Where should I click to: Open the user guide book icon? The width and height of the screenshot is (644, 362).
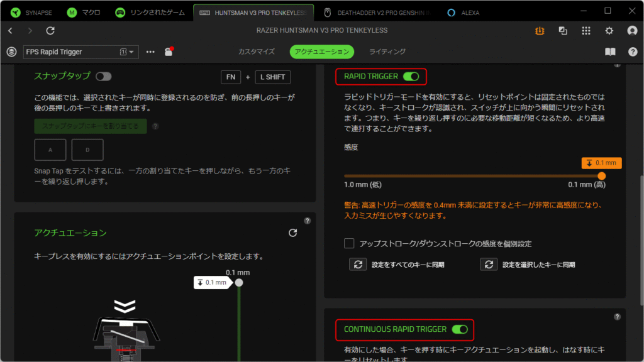click(x=609, y=52)
